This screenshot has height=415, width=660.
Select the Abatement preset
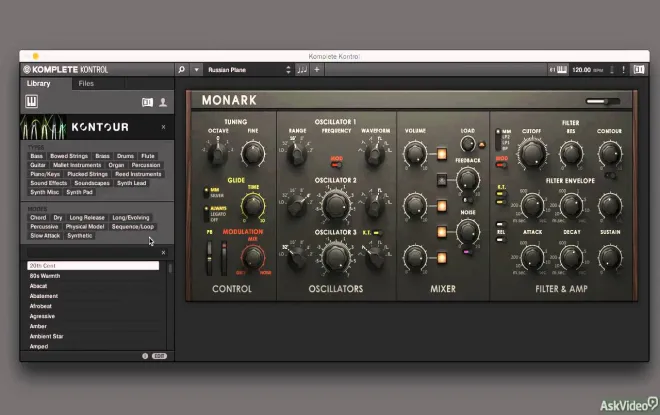click(93, 296)
